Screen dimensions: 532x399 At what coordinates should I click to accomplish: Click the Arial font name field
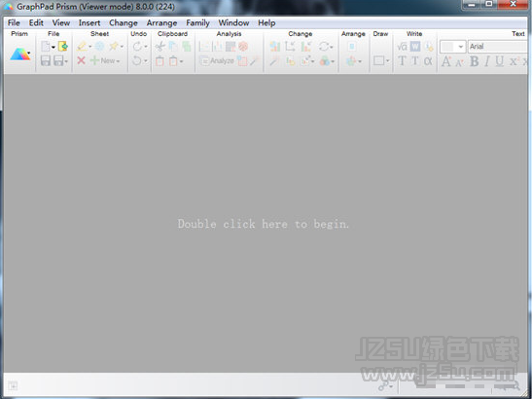coord(497,47)
